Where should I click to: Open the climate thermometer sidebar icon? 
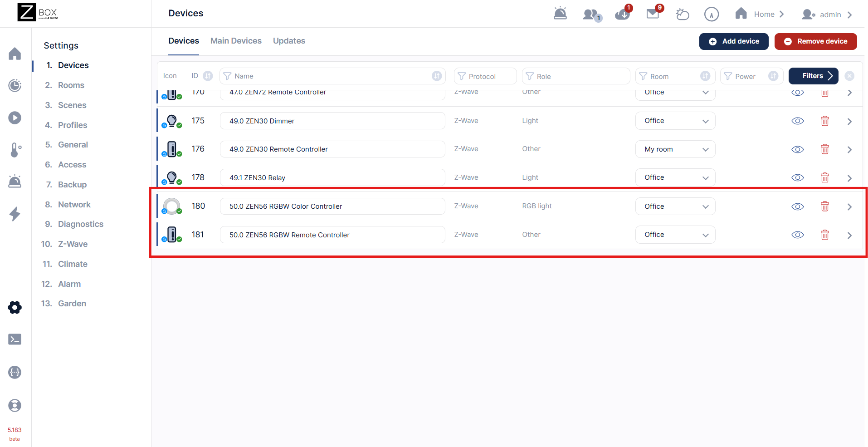[x=15, y=150]
